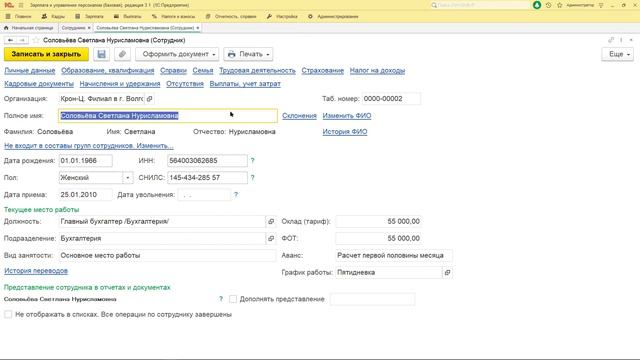Open Образование, квалификация link

point(108,70)
